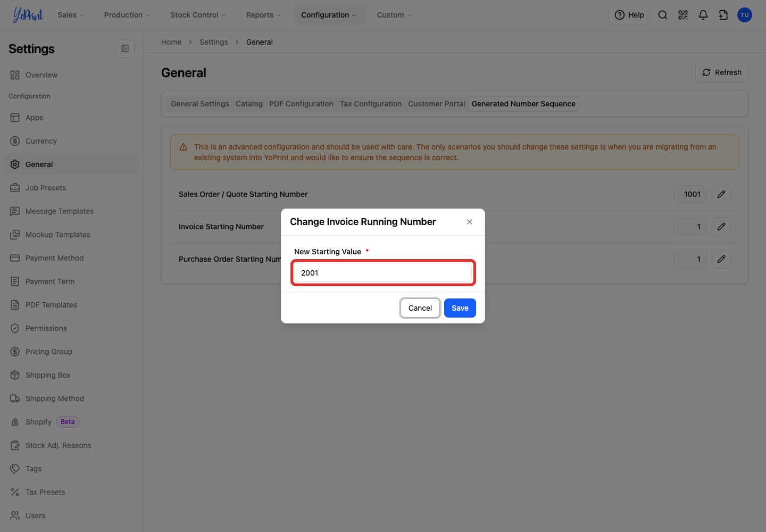Save the new starting value

click(x=460, y=308)
